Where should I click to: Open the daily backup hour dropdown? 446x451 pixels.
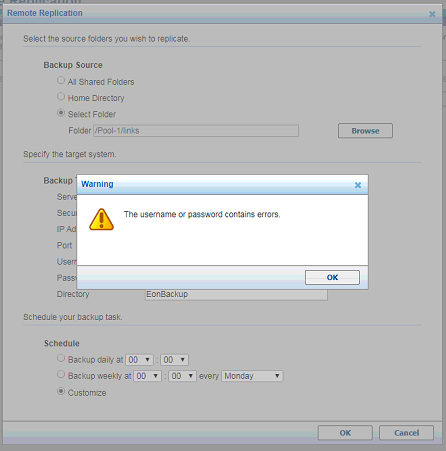(139, 360)
